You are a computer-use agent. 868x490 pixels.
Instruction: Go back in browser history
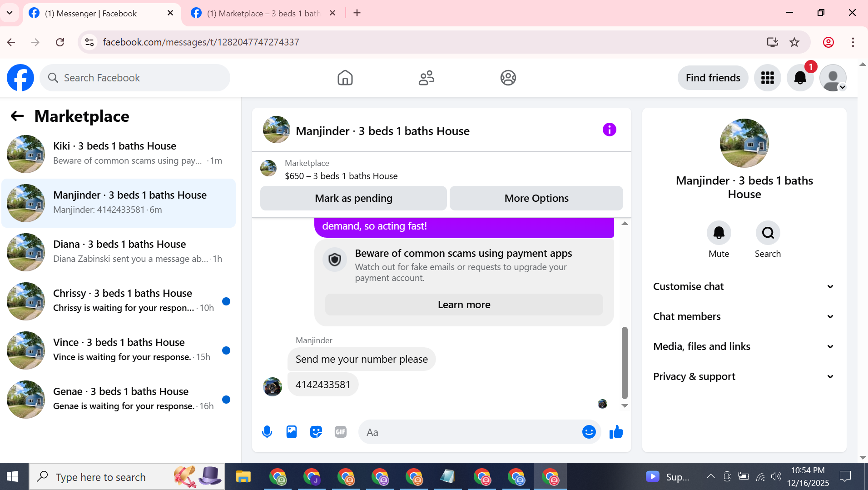coord(11,42)
